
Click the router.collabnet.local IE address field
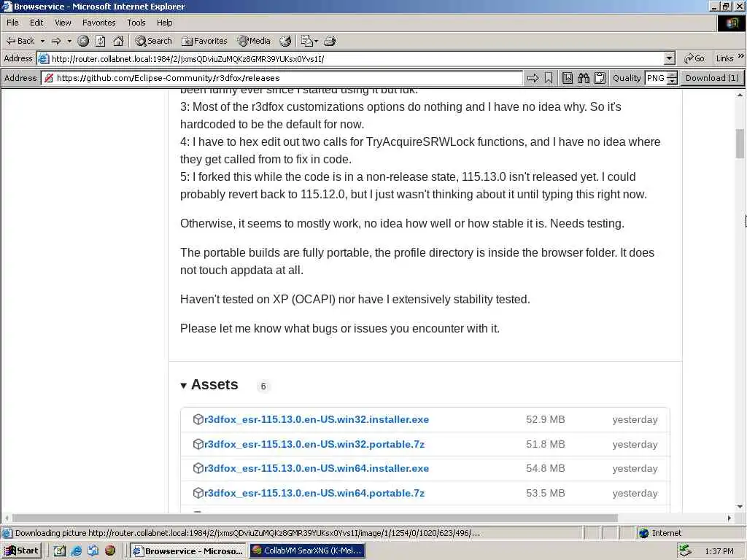click(x=356, y=58)
